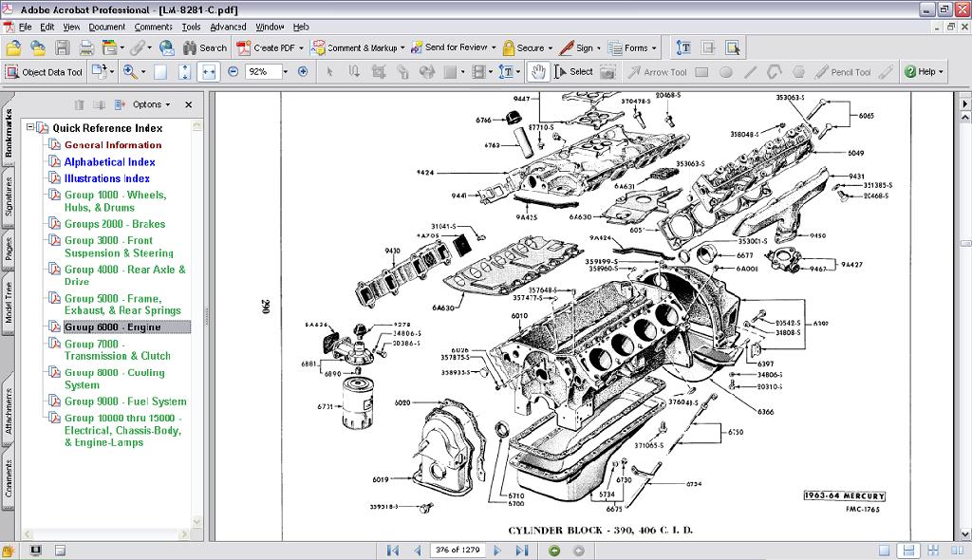Open the Search tool

(x=204, y=47)
